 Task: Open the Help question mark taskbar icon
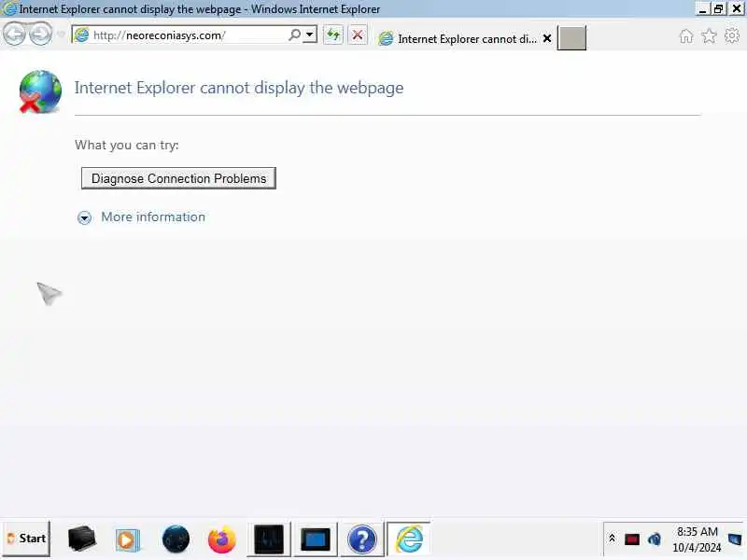[362, 539]
